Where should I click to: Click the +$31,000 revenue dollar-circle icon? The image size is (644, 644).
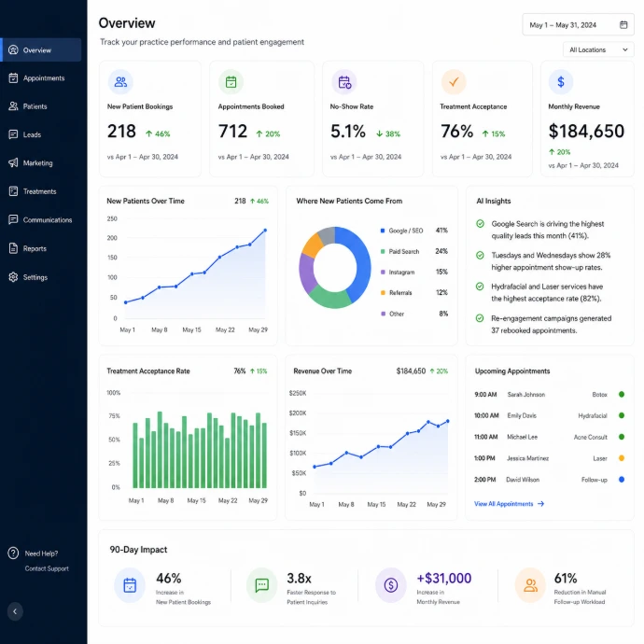pyautogui.click(x=390, y=585)
